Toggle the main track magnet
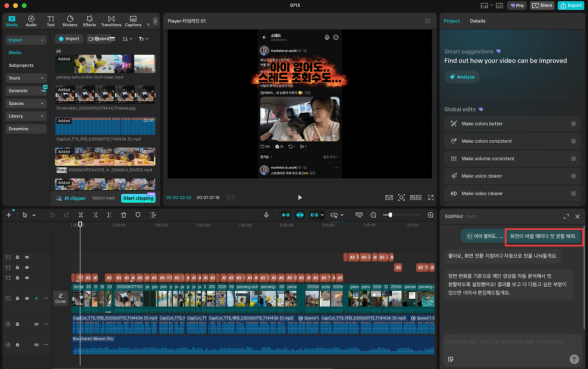Viewport: 588px width, 369px height. (286, 215)
